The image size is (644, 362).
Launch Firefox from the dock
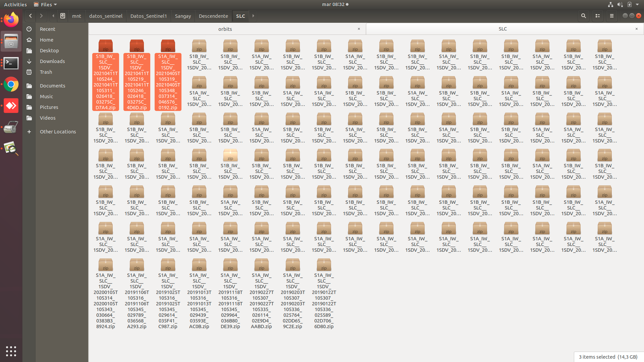click(11, 20)
